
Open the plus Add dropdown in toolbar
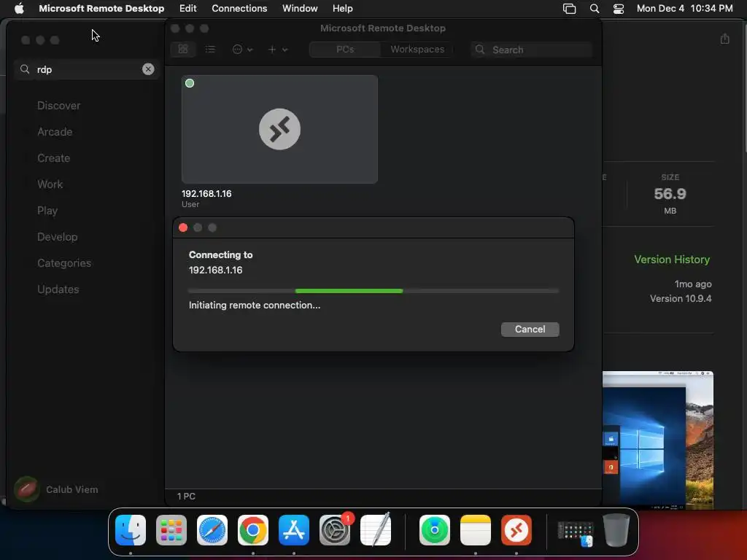click(x=278, y=49)
